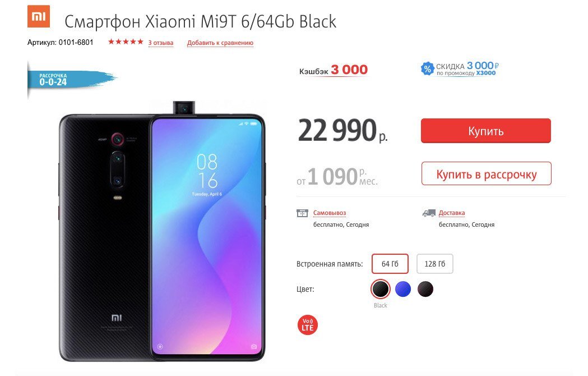Viewport: 588px width, 376px height.
Task: Choose the dark red-black color swatch
Action: tap(425, 289)
